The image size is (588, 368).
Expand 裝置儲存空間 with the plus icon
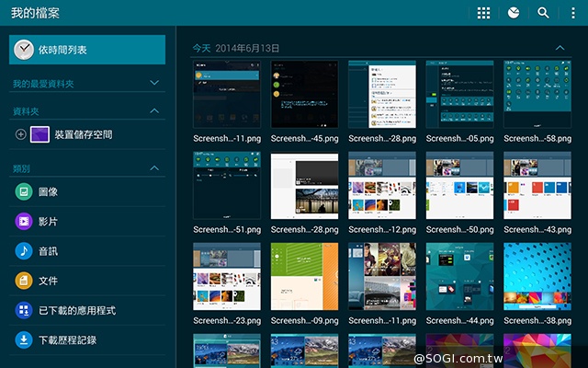(21, 134)
